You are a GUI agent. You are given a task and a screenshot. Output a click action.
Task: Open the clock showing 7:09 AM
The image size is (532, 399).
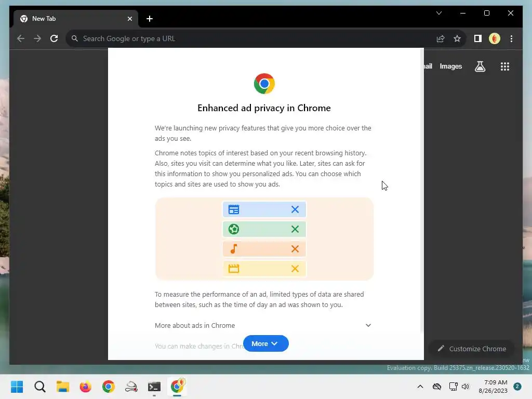493,387
